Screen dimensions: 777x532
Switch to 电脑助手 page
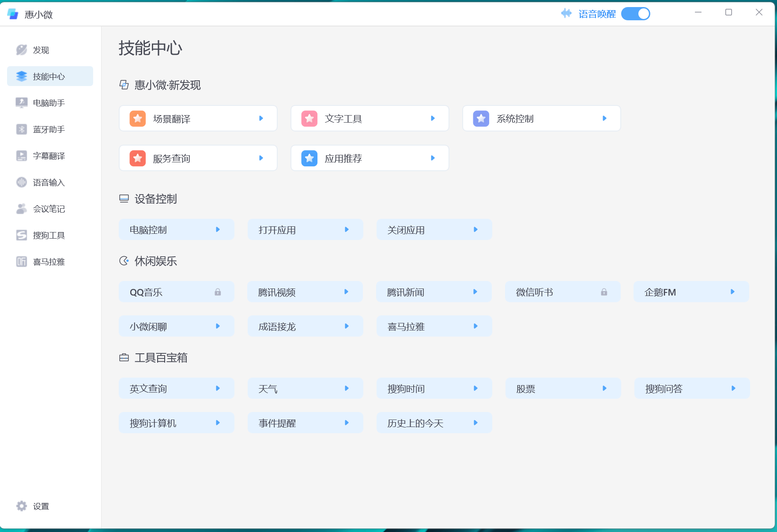click(x=50, y=103)
